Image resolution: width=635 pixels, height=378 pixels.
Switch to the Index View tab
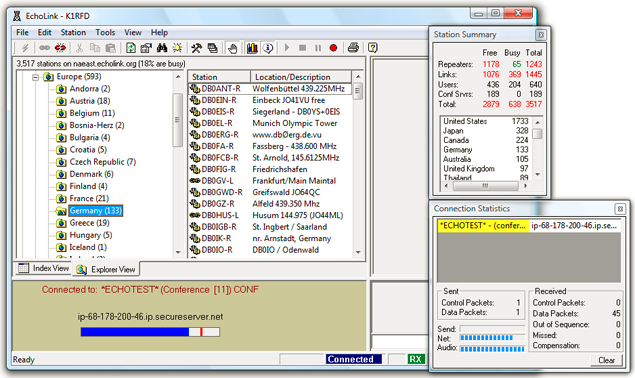[44, 268]
